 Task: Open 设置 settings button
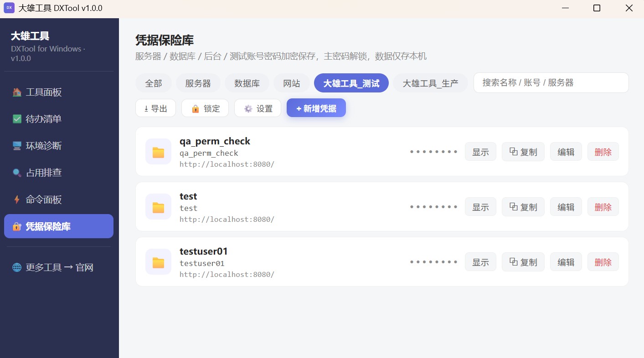(258, 108)
